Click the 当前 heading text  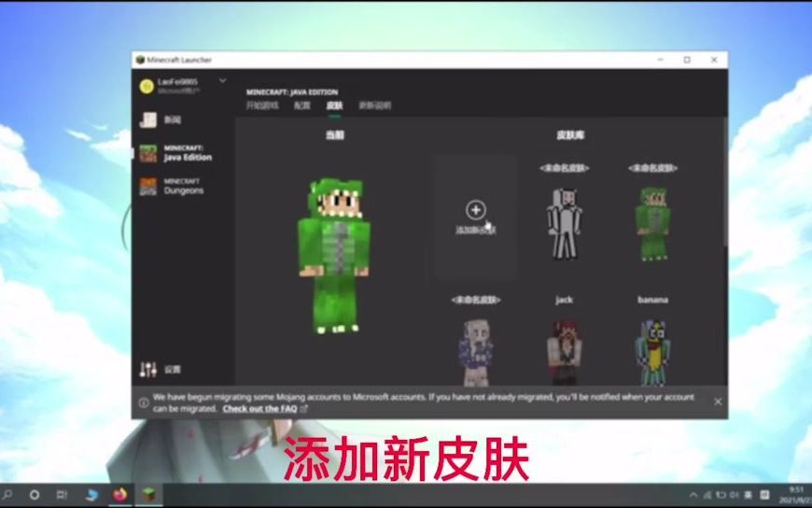(334, 135)
